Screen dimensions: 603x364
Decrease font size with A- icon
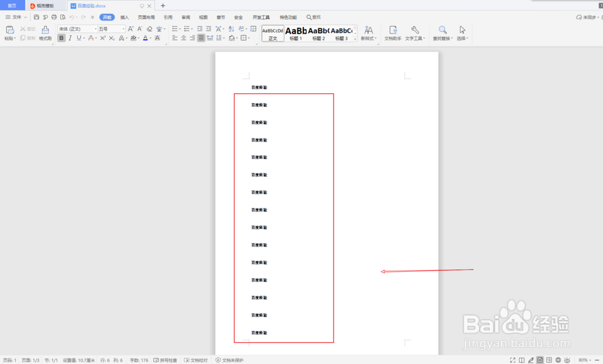[x=140, y=29]
